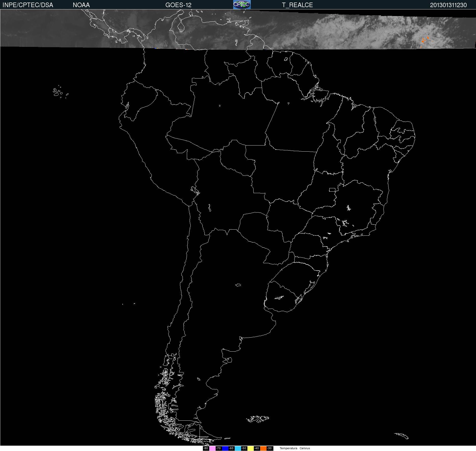The height and width of the screenshot is (451, 476).
Task: Click the -40 legend value
Action: tap(257, 448)
